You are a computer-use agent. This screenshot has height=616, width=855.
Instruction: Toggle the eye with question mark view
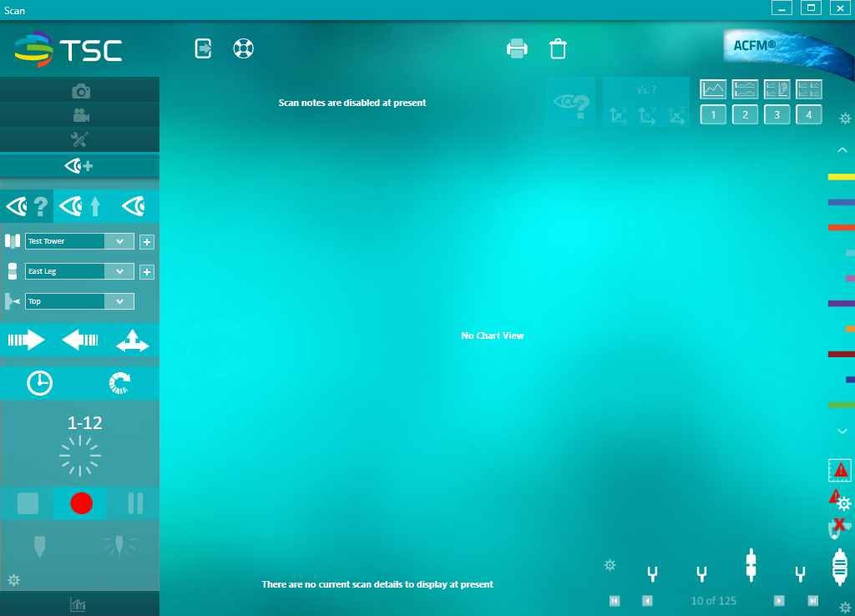point(27,206)
